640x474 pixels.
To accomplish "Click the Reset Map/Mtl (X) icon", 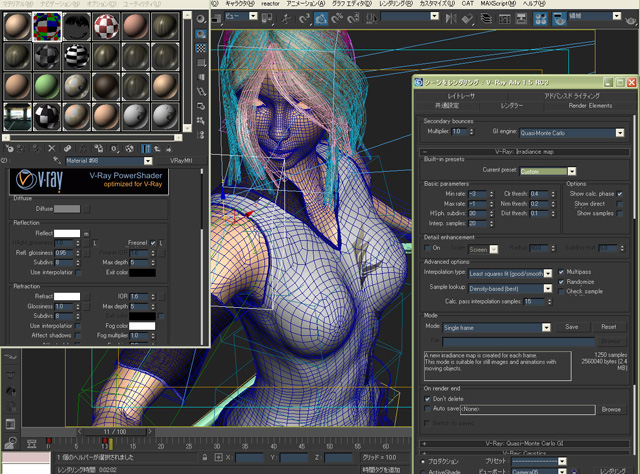I will point(51,149).
